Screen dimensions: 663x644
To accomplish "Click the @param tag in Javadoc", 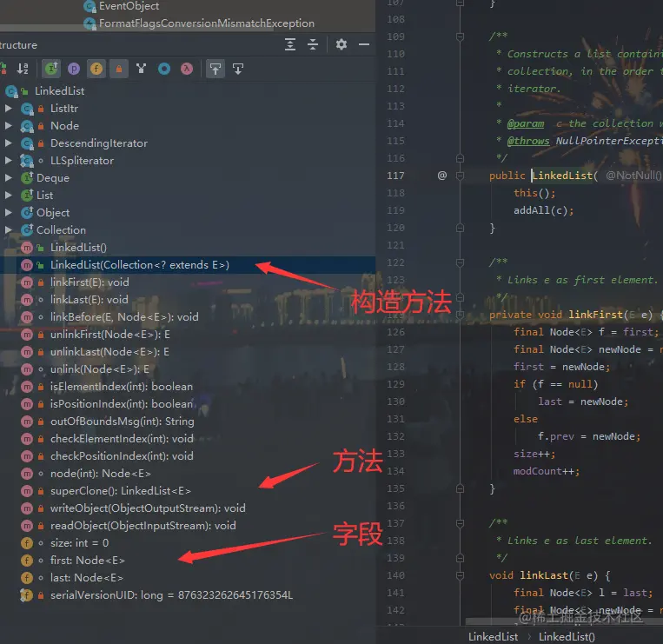I will [x=526, y=123].
